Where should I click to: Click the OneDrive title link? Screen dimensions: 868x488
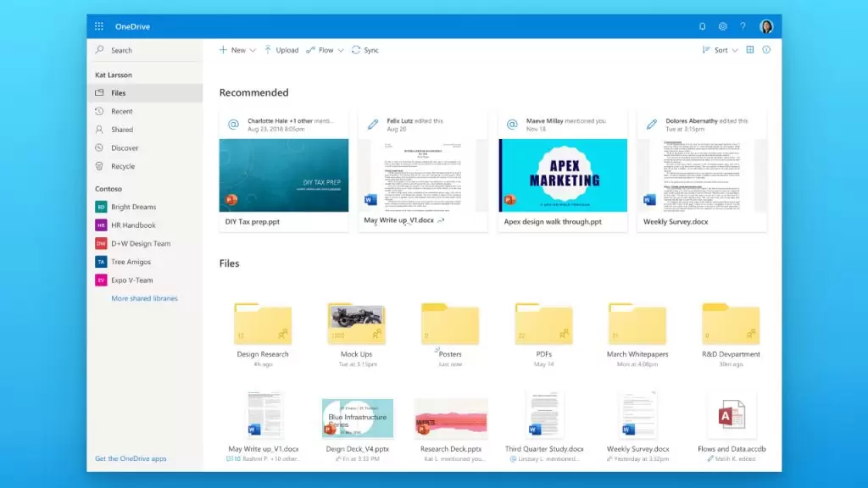[x=132, y=26]
